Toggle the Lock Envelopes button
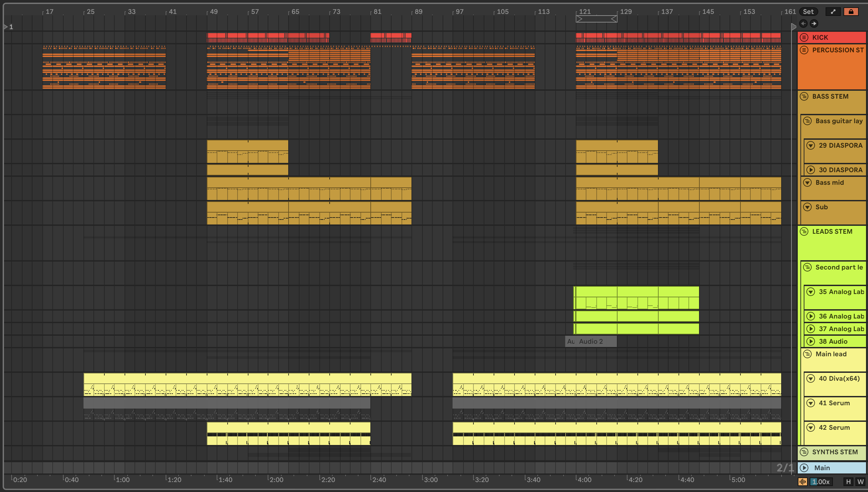This screenshot has height=492, width=868. pyautogui.click(x=851, y=12)
